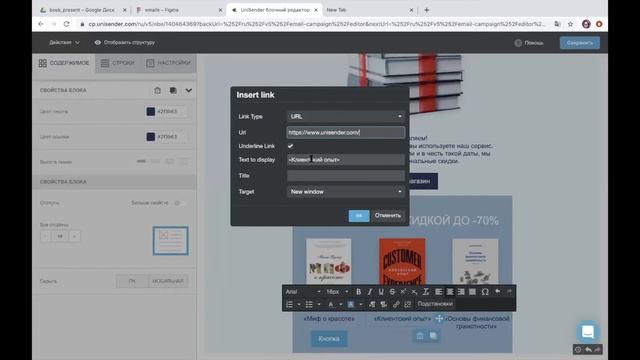Justify text in toolbar

[x=472, y=292]
